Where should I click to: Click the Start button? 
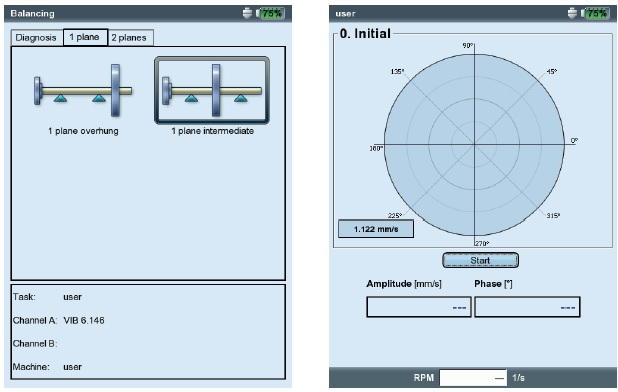tap(480, 260)
